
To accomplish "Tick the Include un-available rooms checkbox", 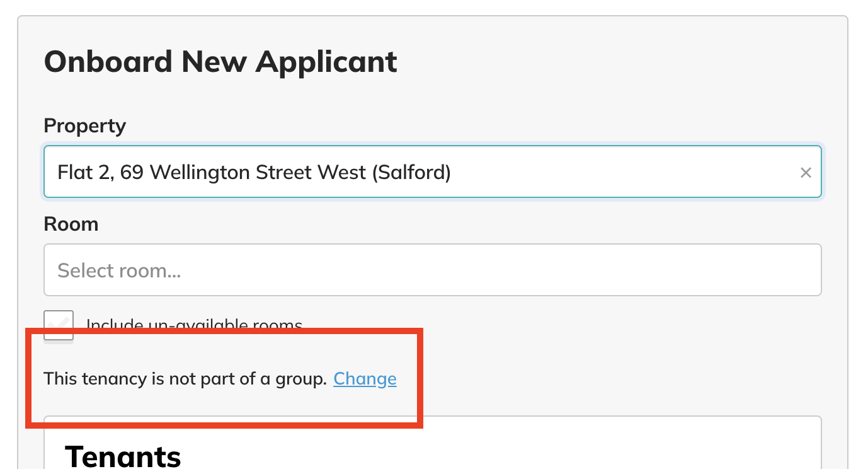I will [59, 325].
